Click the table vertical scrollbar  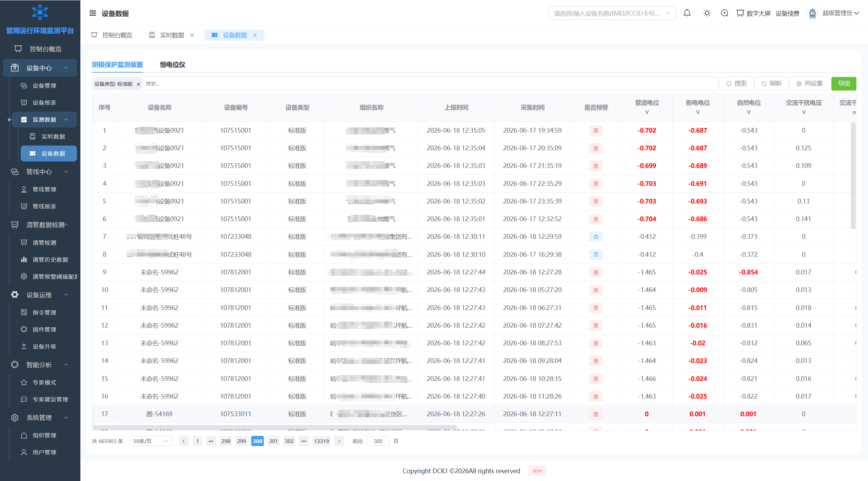coord(853,175)
